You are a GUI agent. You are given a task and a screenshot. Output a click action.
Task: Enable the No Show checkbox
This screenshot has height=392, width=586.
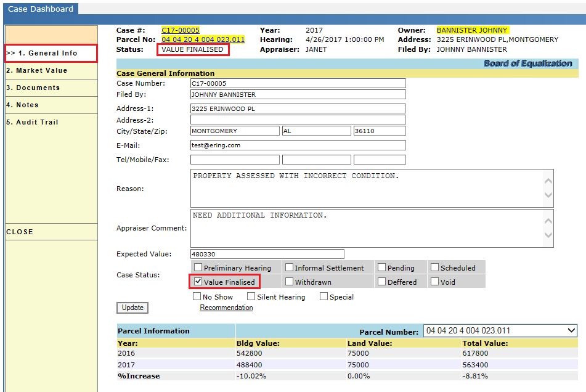click(x=197, y=296)
